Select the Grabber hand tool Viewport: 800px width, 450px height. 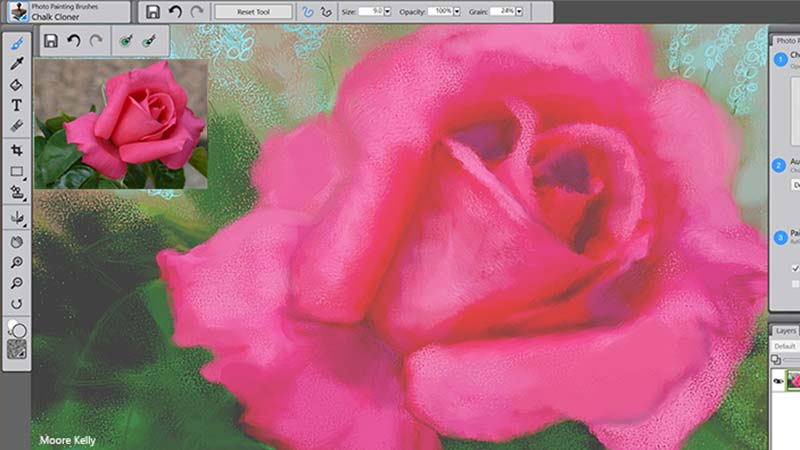[x=17, y=242]
